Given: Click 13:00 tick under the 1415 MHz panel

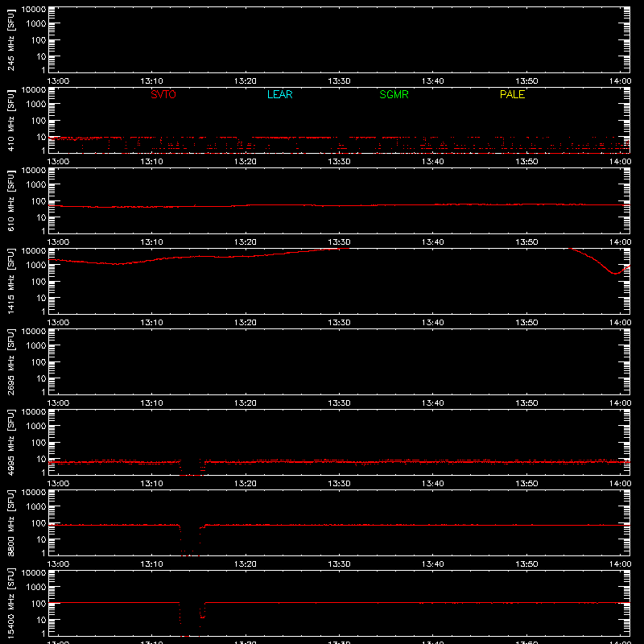Looking at the screenshot, I should tap(58, 323).
